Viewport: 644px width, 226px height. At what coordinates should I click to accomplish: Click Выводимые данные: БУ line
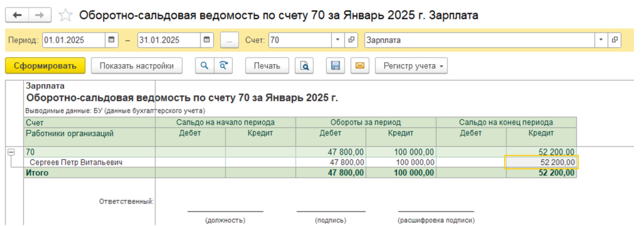(x=115, y=110)
